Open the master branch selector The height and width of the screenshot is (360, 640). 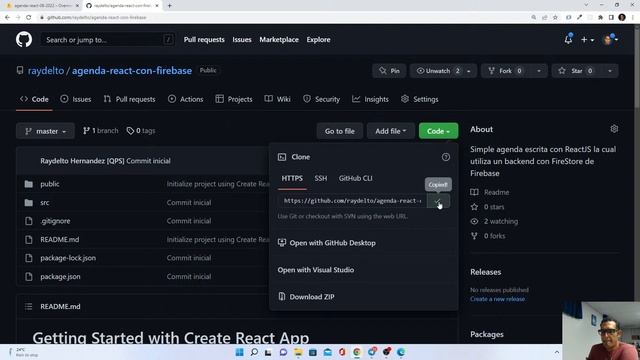tap(45, 131)
